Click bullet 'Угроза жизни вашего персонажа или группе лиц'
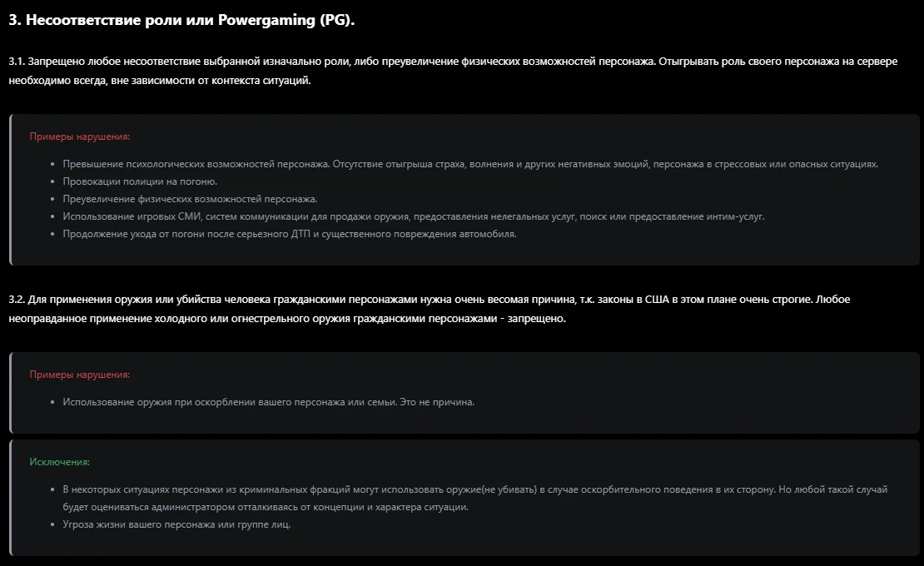924x566 pixels. click(x=176, y=524)
